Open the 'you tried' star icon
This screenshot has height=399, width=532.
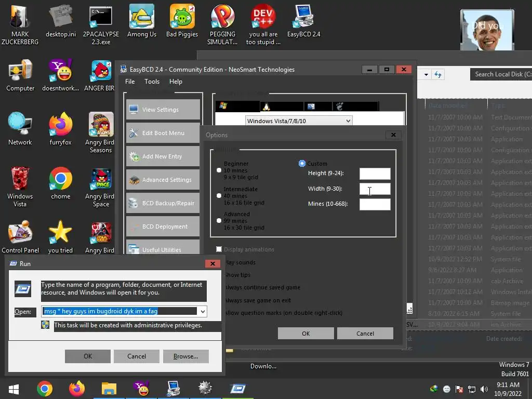pyautogui.click(x=60, y=237)
